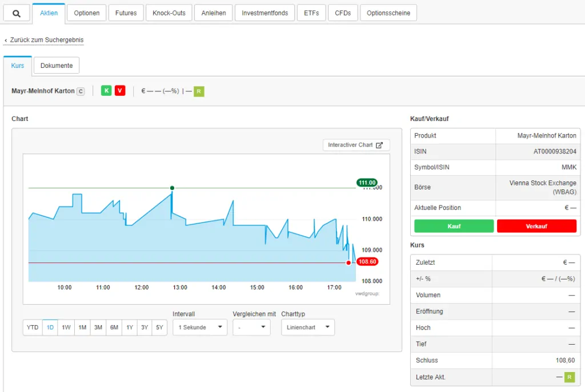This screenshot has height=392, width=585.
Task: Click the red Verkauf button
Action: pyautogui.click(x=536, y=226)
